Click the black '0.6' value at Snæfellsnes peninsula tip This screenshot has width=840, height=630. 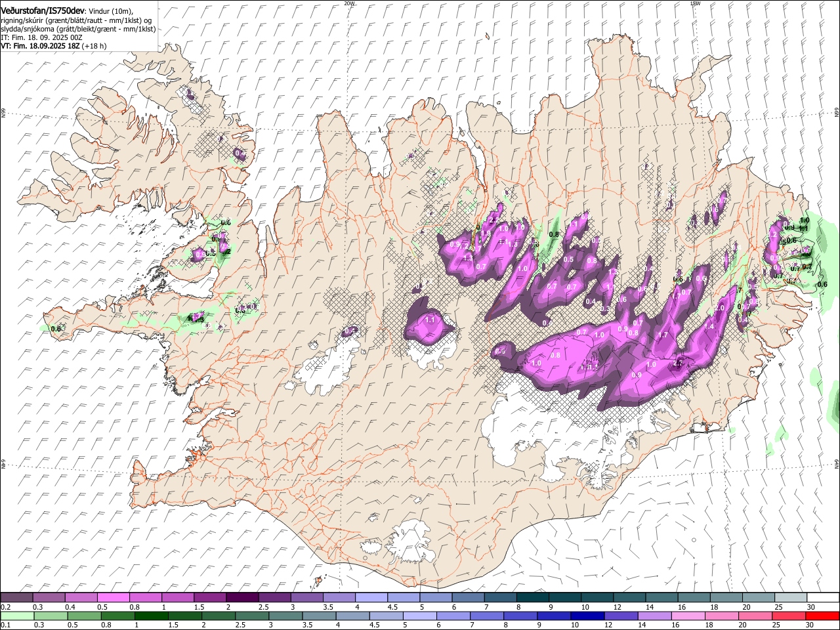point(56,329)
